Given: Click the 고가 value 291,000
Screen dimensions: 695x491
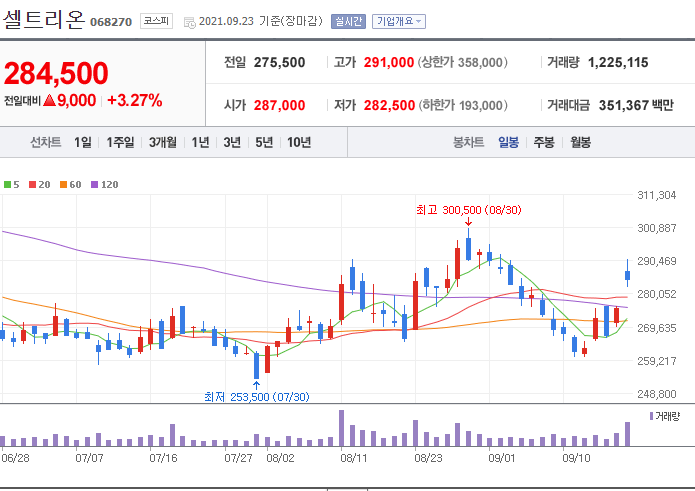Looking at the screenshot, I should (389, 62).
